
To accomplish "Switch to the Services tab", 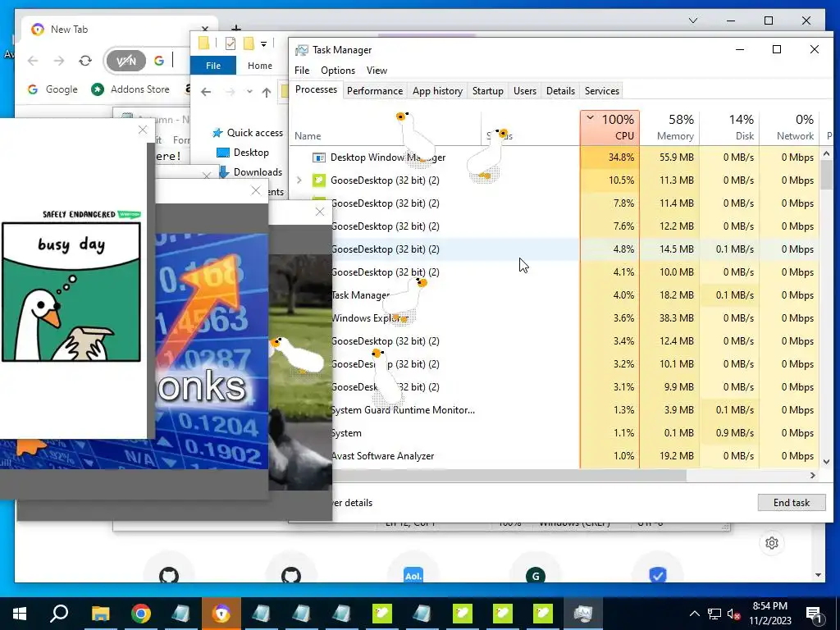I will coord(601,90).
